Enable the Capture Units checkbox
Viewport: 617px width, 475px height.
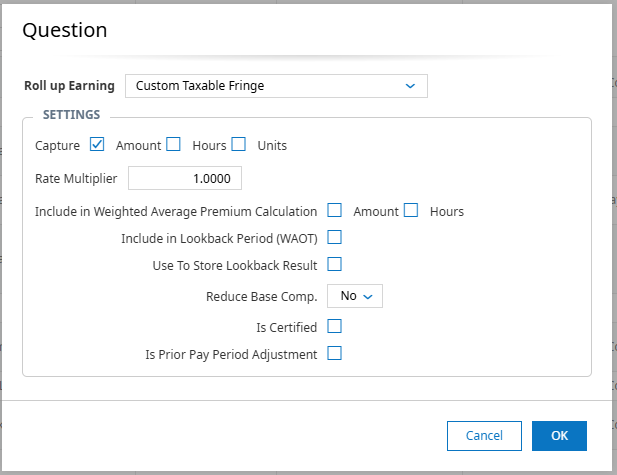[x=238, y=144]
